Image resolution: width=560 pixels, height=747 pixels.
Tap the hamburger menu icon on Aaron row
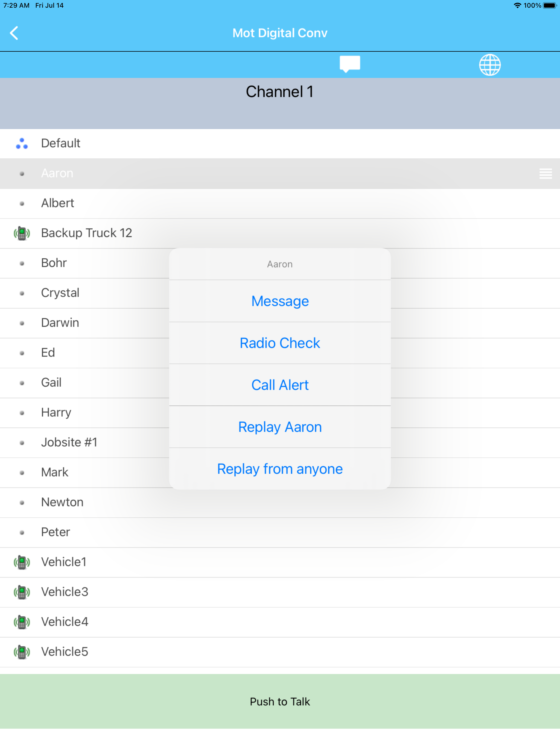[x=546, y=174]
